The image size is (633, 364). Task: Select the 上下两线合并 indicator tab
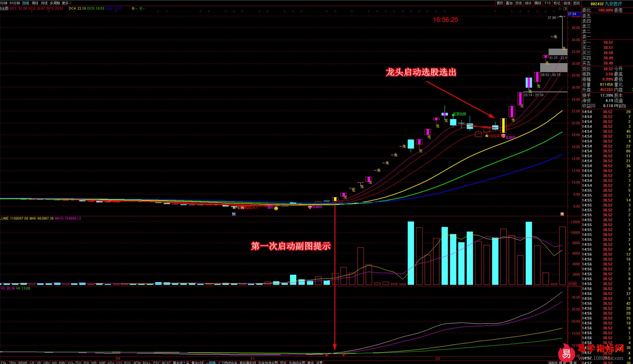coord(228,362)
